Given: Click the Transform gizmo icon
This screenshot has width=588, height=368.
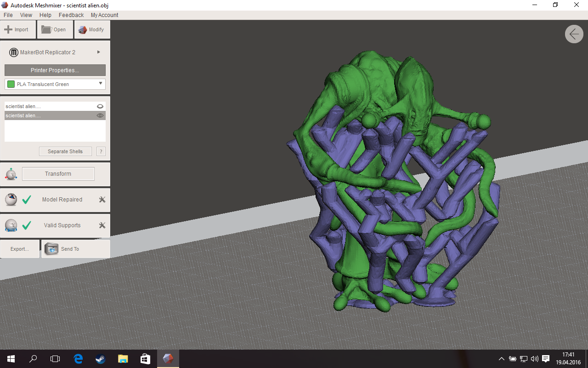Looking at the screenshot, I should tap(11, 174).
